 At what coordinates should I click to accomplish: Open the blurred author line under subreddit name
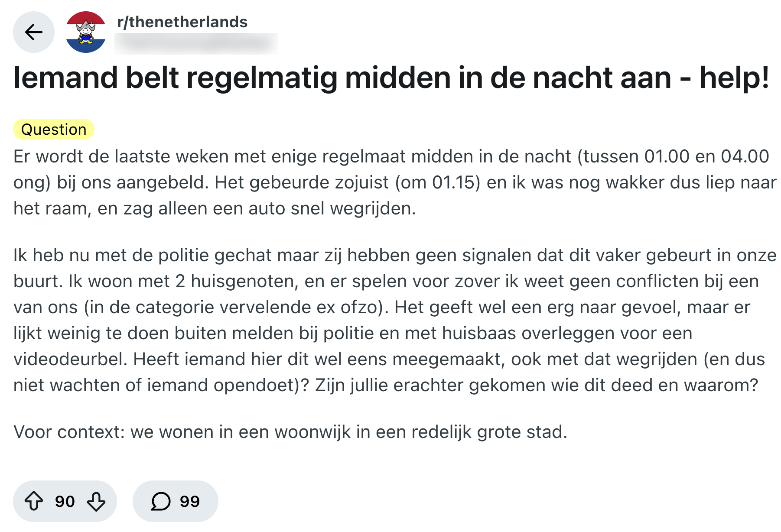[196, 43]
